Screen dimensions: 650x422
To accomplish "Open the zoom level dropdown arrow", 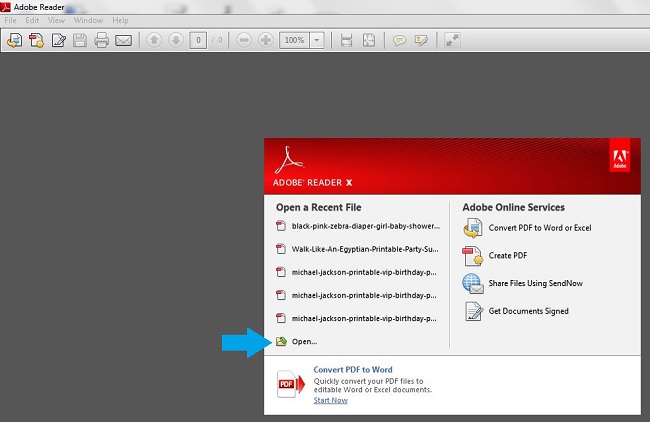I will coord(317,40).
